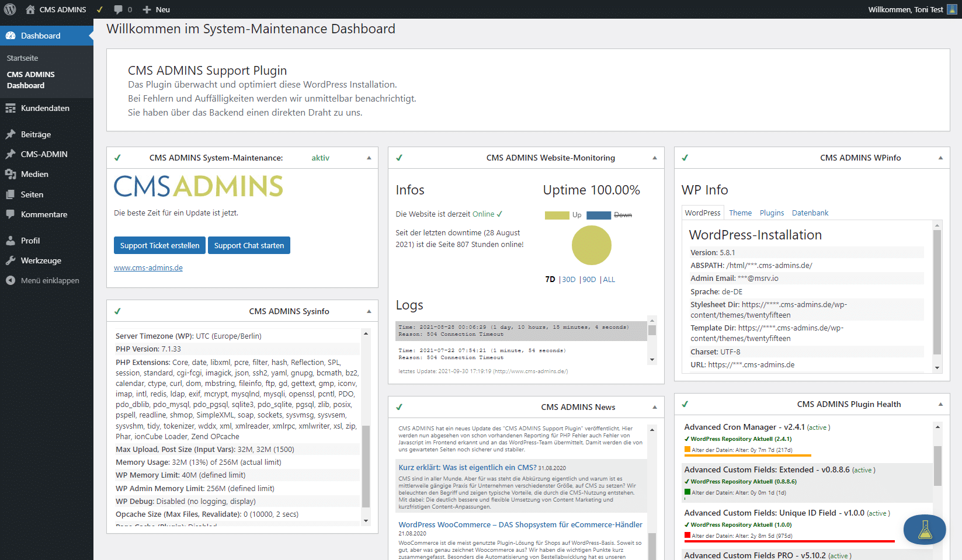Click the Werkzeuge wrench icon

(11, 260)
